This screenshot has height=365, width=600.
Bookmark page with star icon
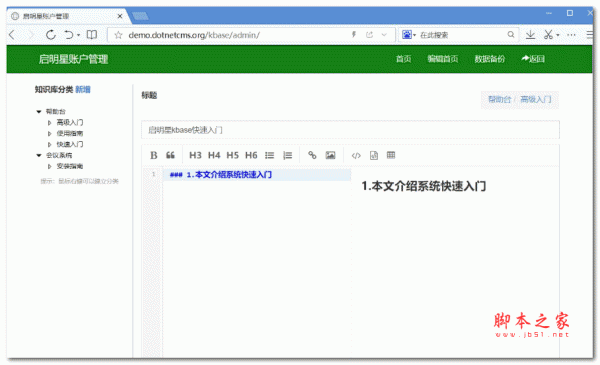click(119, 35)
